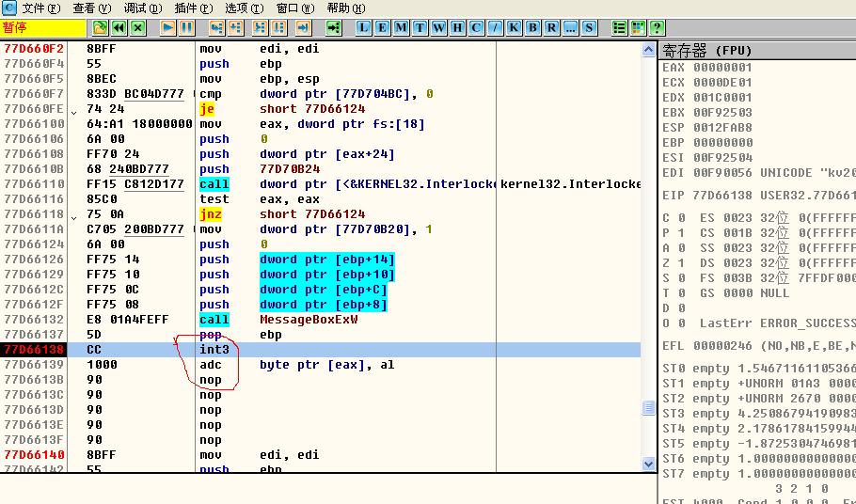This screenshot has height=504, width=856.
Task: Open Executable modules with E button
Action: pyautogui.click(x=383, y=28)
